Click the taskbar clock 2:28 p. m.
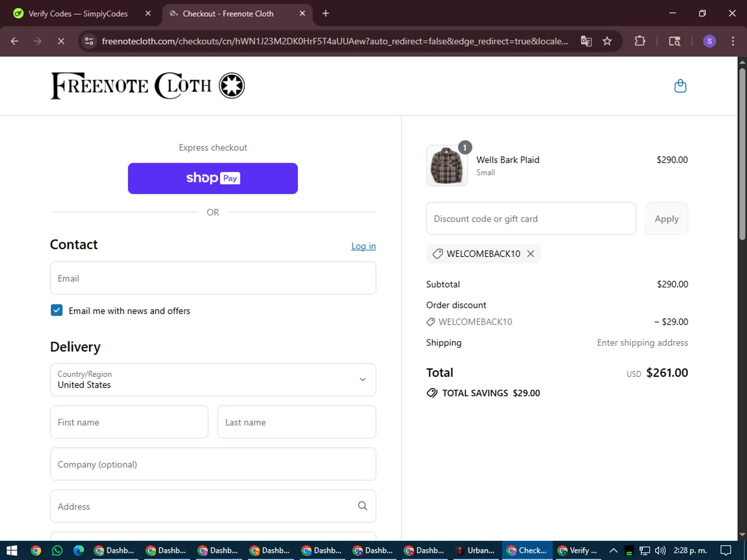The width and height of the screenshot is (747, 560). point(690,551)
